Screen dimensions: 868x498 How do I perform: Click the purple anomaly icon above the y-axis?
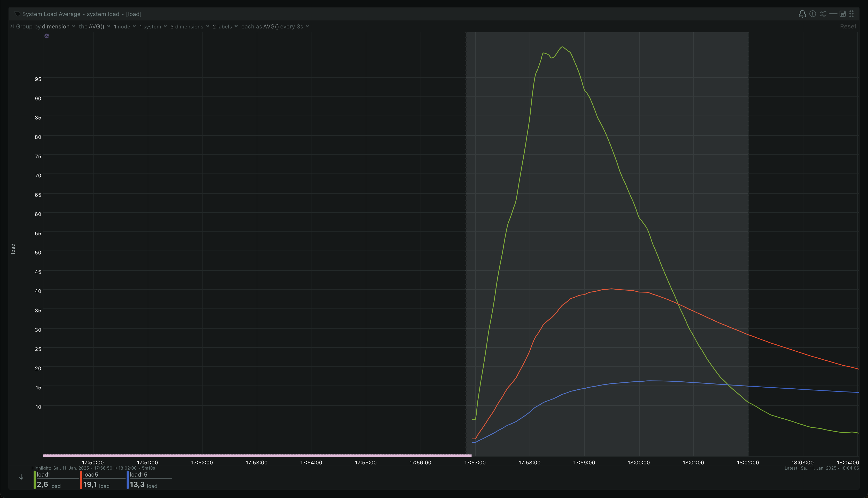47,36
